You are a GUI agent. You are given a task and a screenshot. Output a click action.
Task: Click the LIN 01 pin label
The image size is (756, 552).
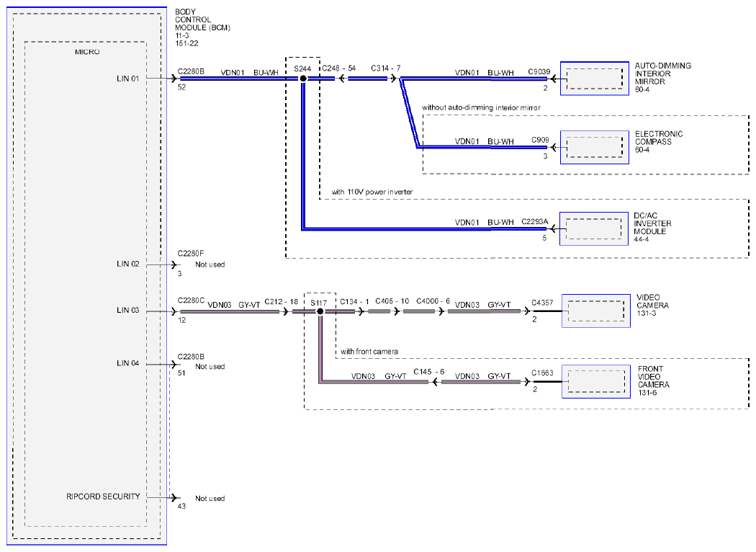pyautogui.click(x=127, y=78)
